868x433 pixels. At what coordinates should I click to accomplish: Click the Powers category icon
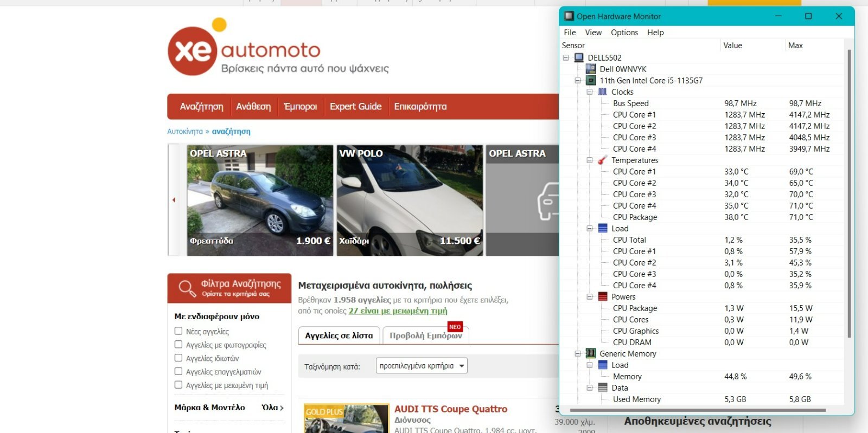pos(603,296)
